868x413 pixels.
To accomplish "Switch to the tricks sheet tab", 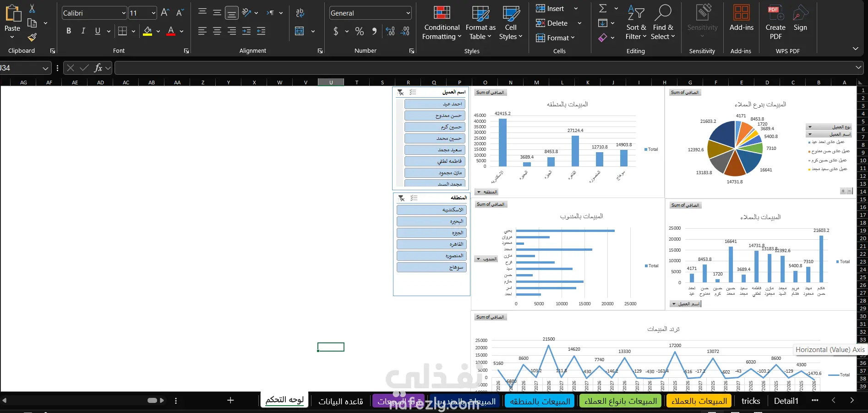I will (x=751, y=402).
